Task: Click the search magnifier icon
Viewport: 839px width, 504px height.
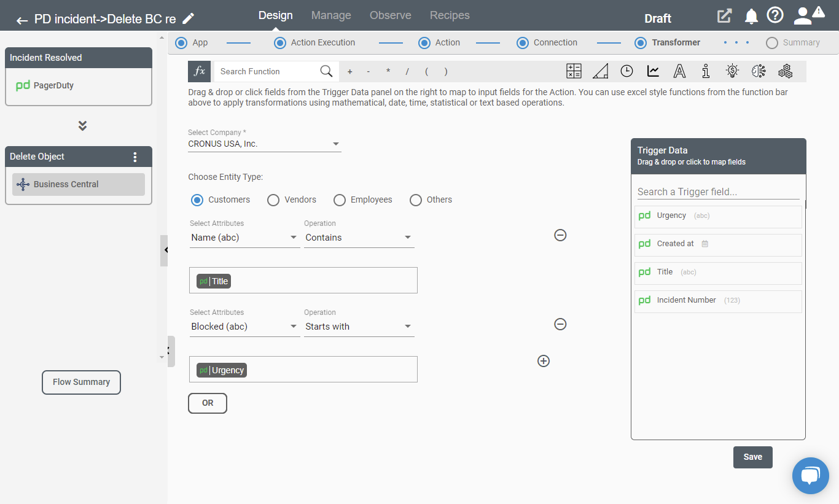Action: pos(327,71)
